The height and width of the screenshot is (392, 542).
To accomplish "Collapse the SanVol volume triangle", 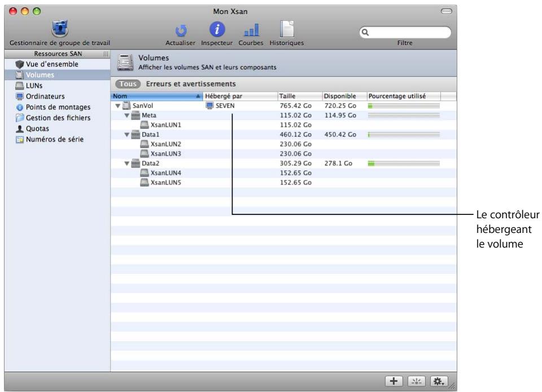I will 118,106.
